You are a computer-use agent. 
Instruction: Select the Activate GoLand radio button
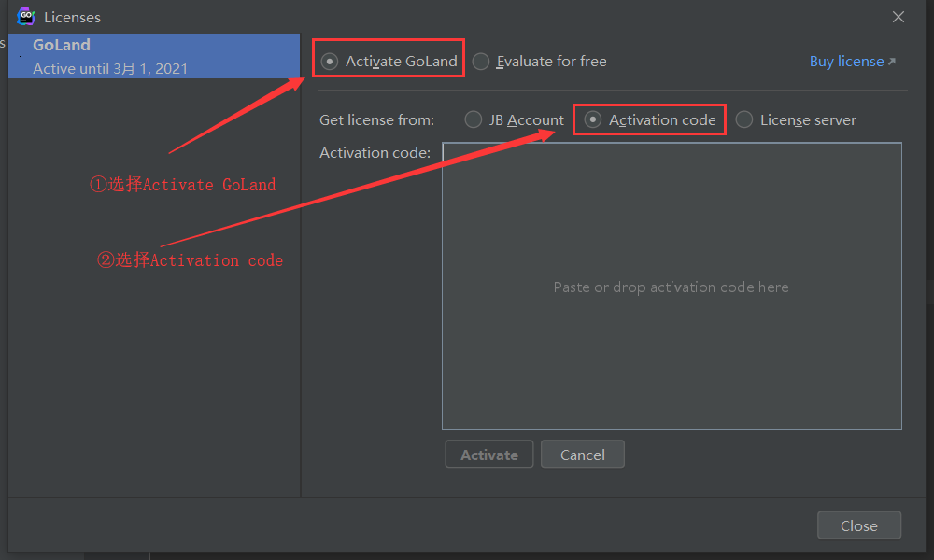[330, 62]
